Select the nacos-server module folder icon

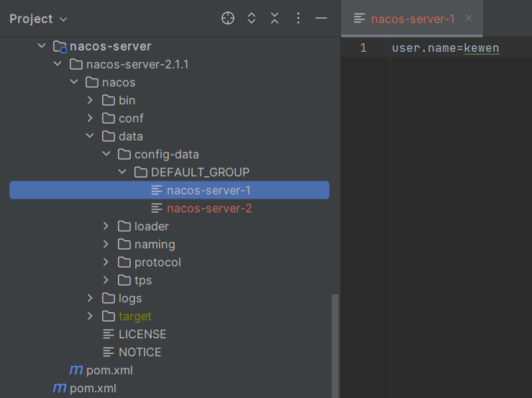[60, 47]
